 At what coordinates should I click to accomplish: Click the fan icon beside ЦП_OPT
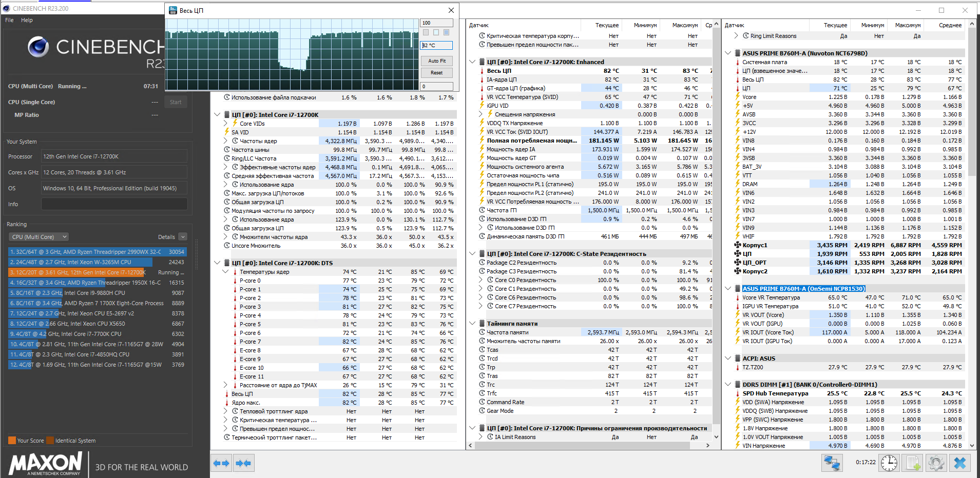738,263
